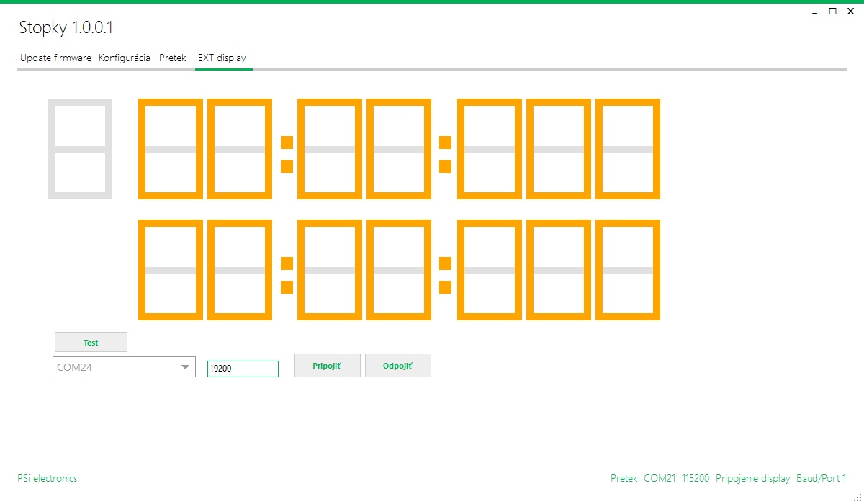Click the EXT display tab
The width and height of the screenshot is (864, 504).
222,58
